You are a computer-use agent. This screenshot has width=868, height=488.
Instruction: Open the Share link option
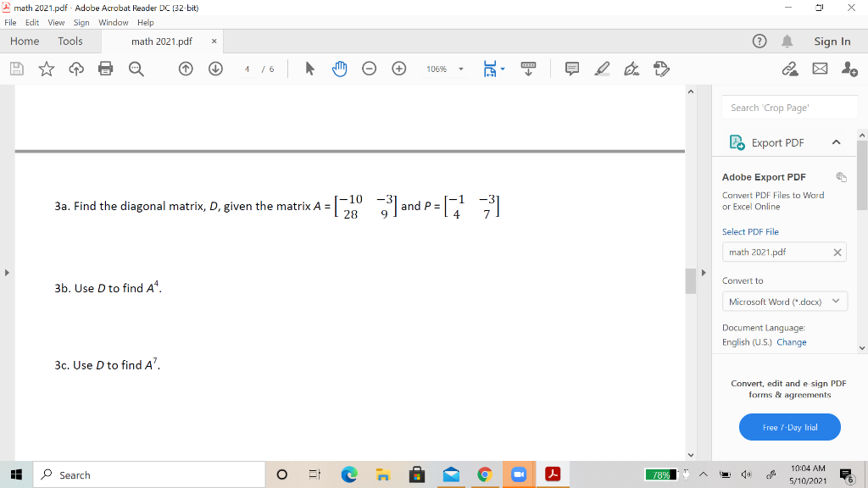pyautogui.click(x=789, y=69)
